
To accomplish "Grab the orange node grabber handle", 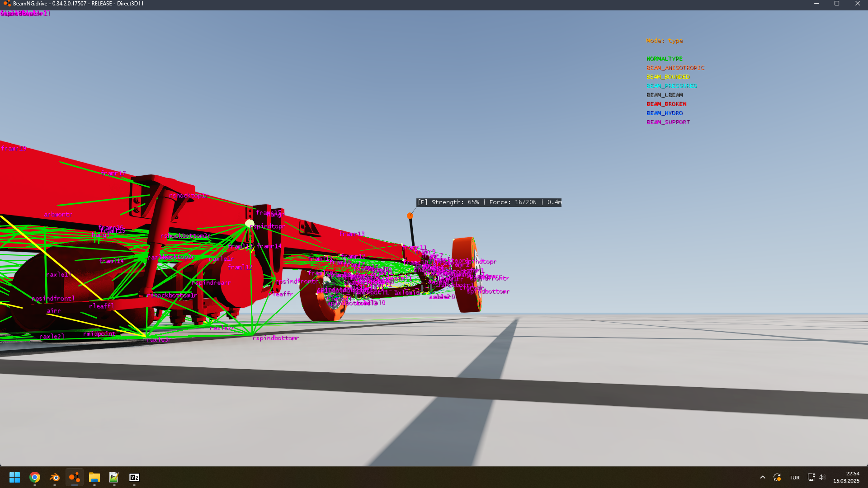I will coord(410,216).
